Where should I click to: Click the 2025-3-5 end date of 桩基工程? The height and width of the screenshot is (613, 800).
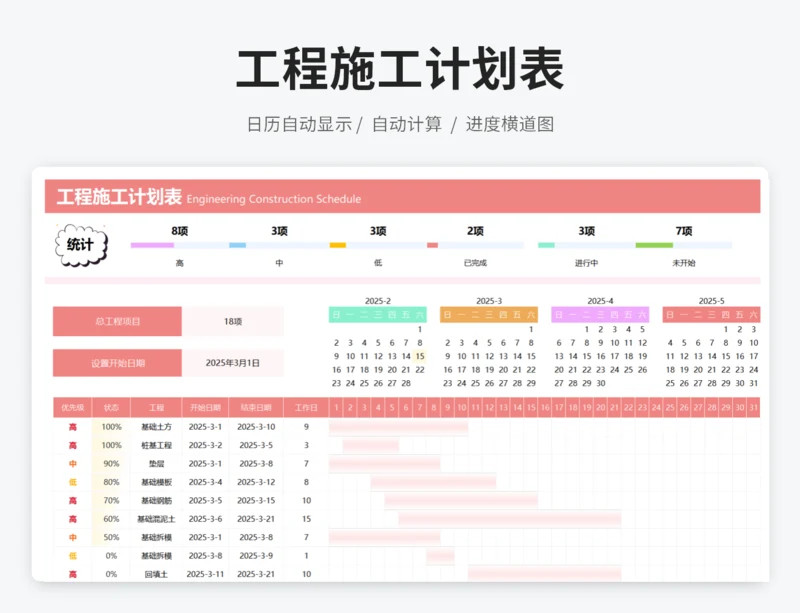256,445
